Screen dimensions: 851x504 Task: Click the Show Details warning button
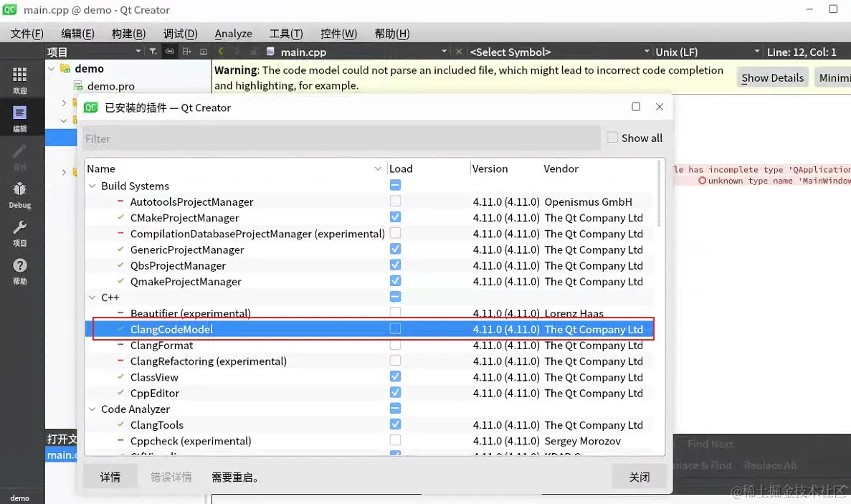772,77
